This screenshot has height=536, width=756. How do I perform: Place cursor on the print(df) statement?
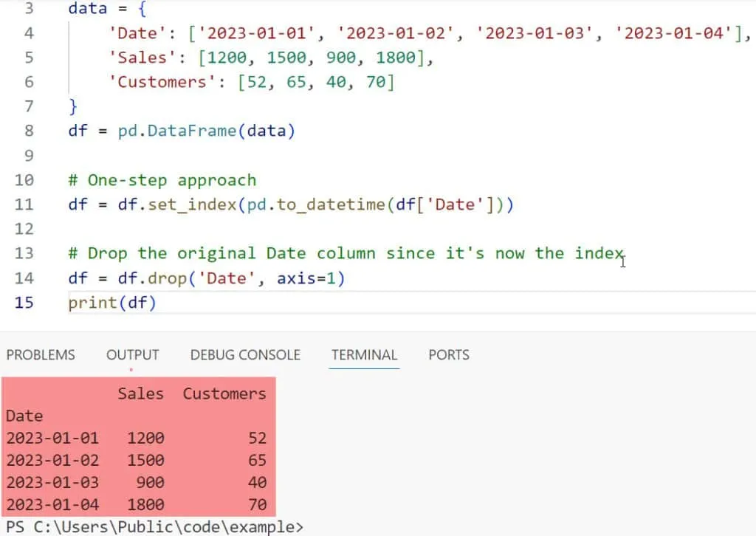pyautogui.click(x=112, y=303)
